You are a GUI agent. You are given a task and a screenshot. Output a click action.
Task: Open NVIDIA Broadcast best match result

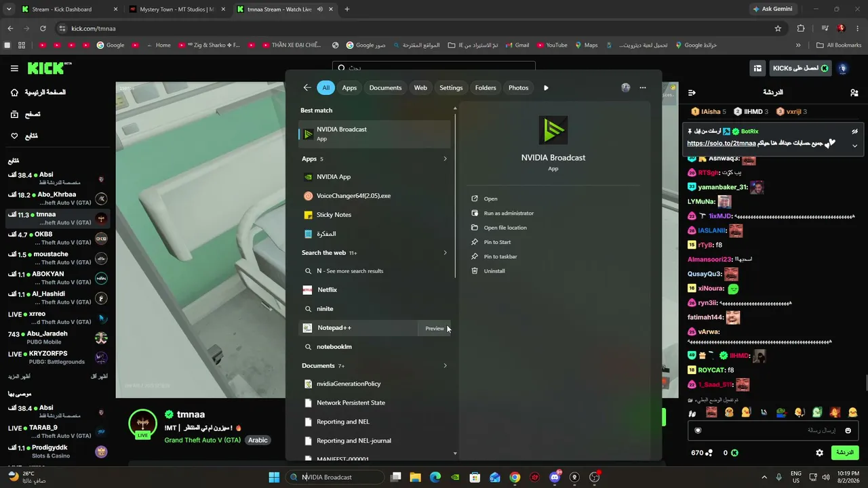click(x=375, y=134)
